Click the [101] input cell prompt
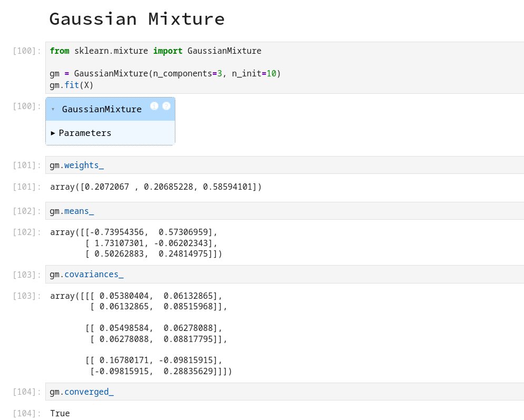Screen dimensions: 524x420 tap(27, 165)
